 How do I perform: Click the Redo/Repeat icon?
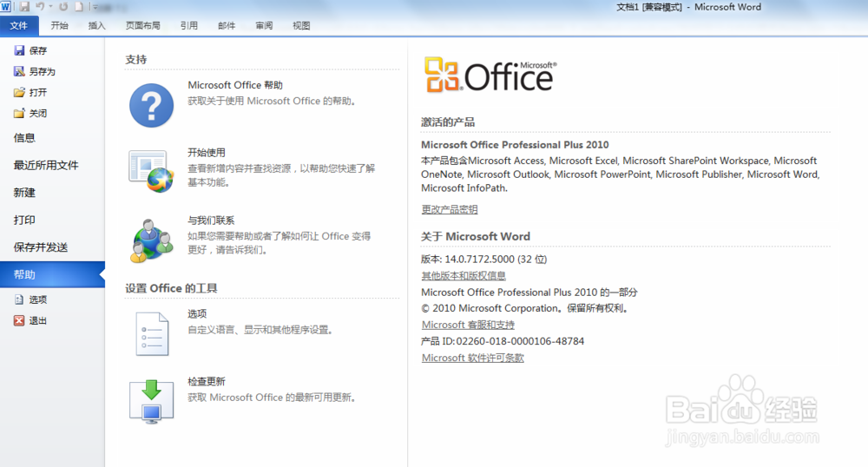coord(63,7)
